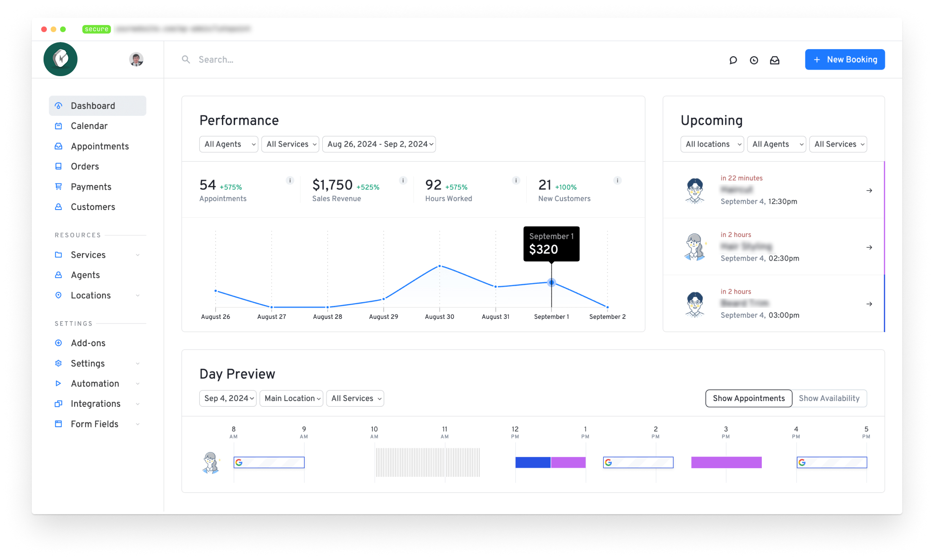
Task: Expand the Automation sidebar chevron
Action: click(138, 384)
